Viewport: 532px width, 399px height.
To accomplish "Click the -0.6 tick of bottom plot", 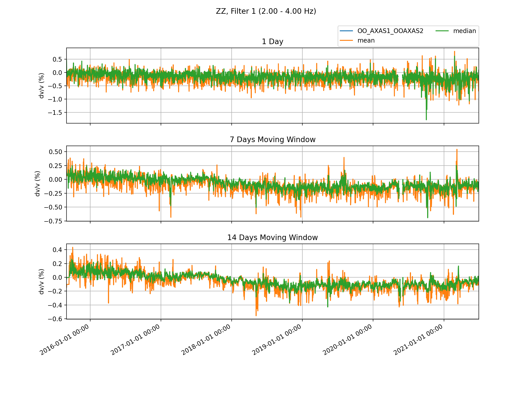I will (x=55, y=319).
